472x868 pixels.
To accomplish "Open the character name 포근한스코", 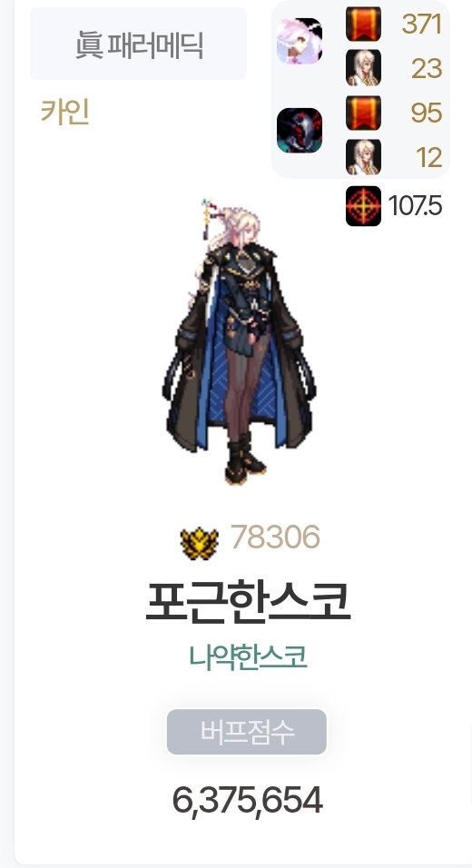I will coord(248,602).
